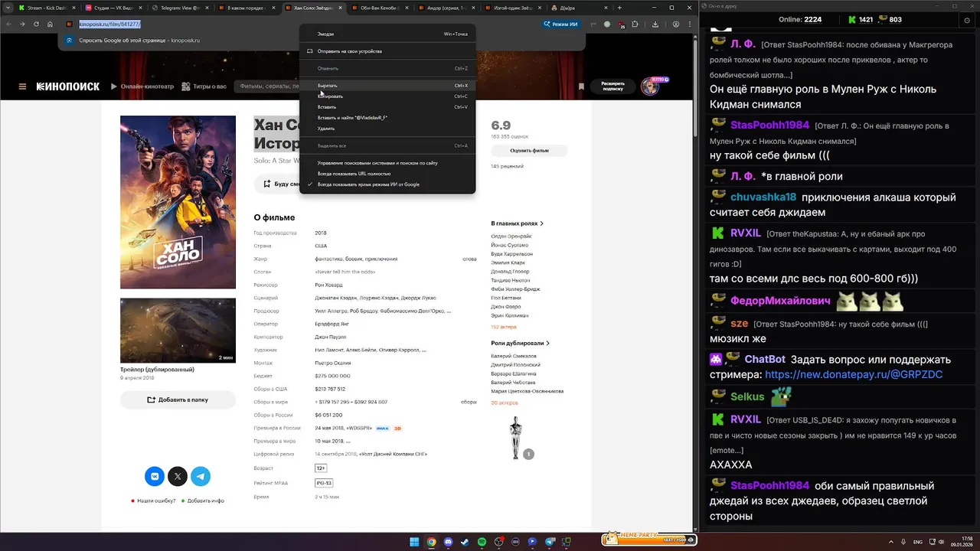Expand the 'Роли дублировали' section chevron

pyautogui.click(x=548, y=343)
